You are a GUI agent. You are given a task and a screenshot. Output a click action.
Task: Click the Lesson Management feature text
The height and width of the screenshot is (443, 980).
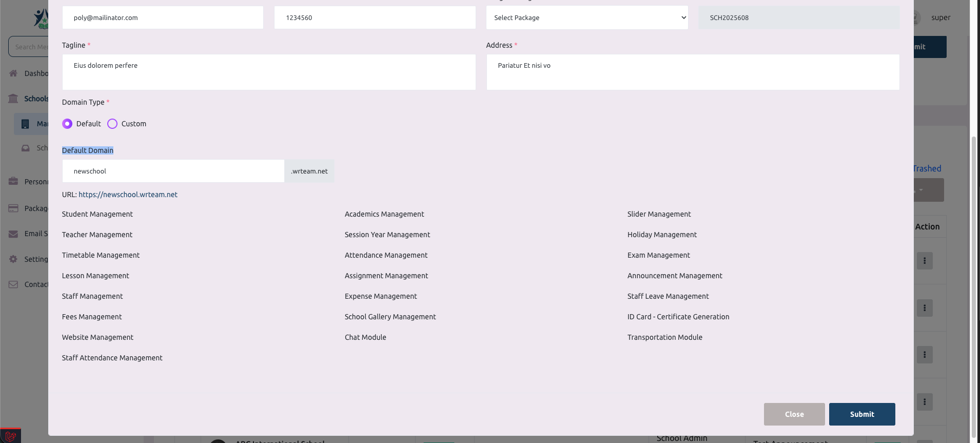(95, 276)
